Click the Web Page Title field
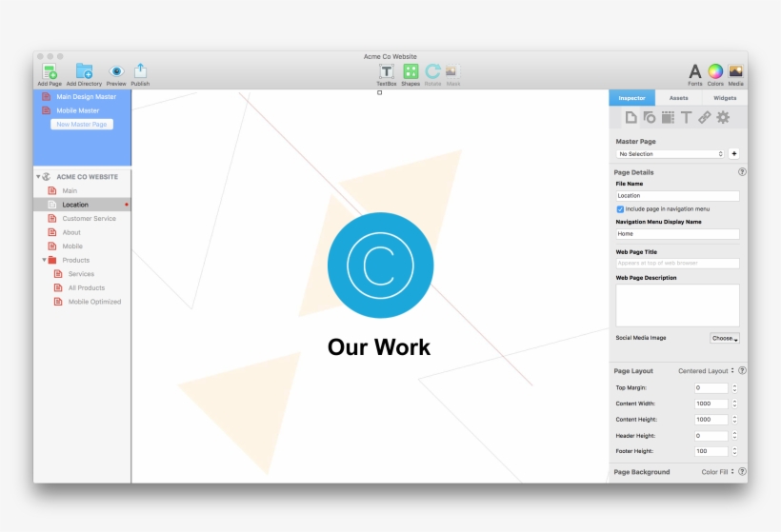This screenshot has width=781, height=532. 677,263
